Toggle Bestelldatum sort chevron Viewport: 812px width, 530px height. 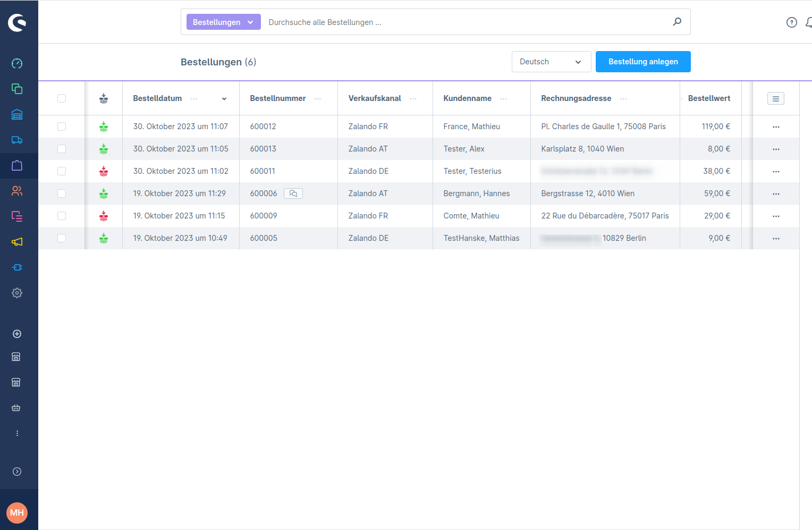pos(224,99)
